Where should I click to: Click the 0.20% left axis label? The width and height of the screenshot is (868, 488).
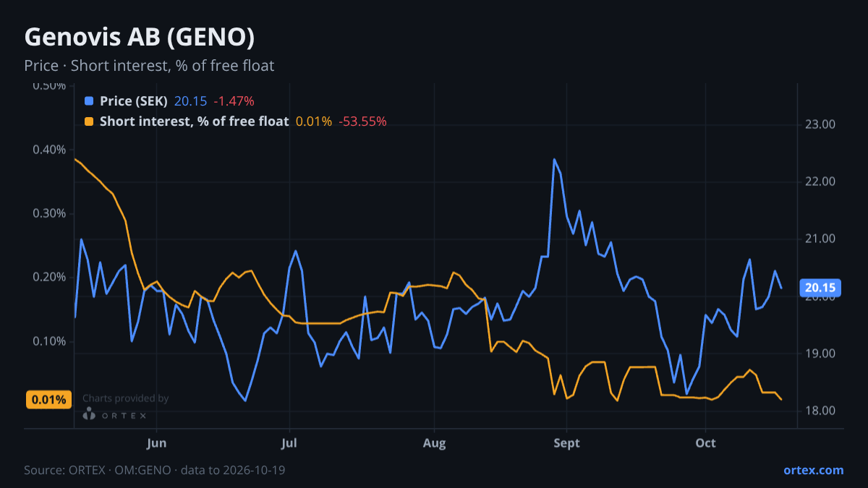tap(49, 277)
